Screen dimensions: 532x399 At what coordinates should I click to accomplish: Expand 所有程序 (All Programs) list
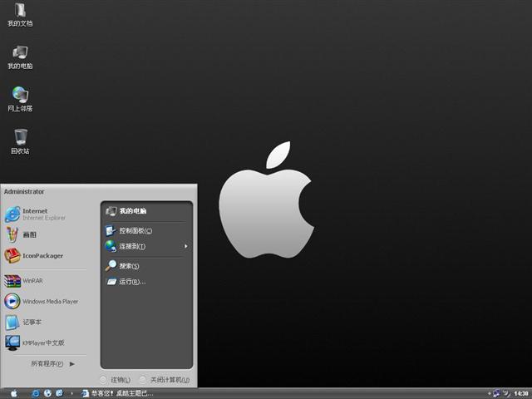coord(52,363)
